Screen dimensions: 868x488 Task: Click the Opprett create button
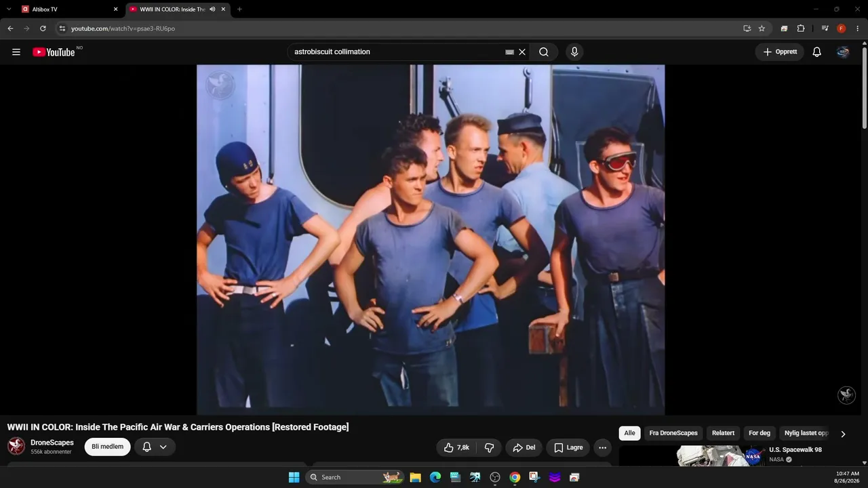(x=780, y=52)
